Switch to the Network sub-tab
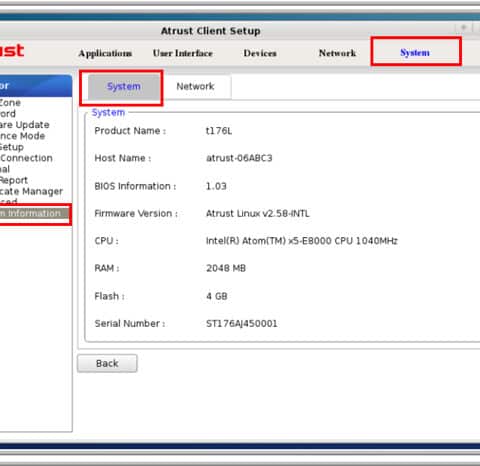The image size is (480, 466). pos(195,87)
